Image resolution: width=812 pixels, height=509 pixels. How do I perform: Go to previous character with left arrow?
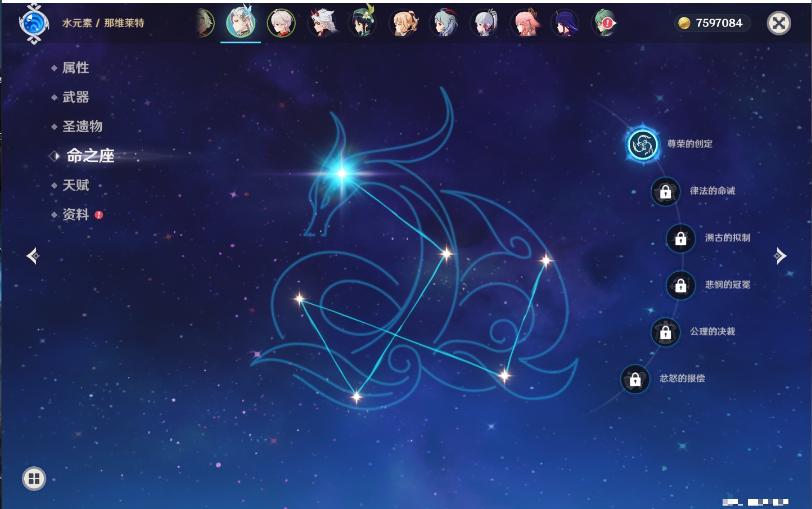pyautogui.click(x=33, y=256)
